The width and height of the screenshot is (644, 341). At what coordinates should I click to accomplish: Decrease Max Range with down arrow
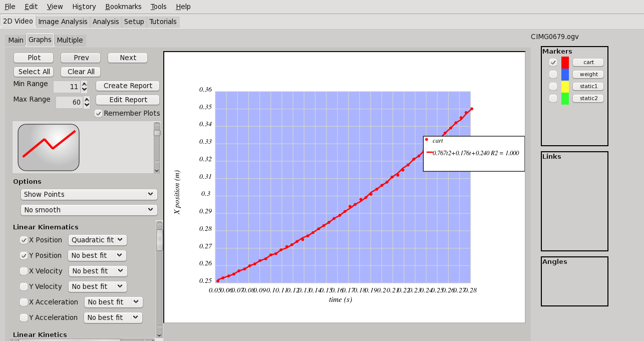pyautogui.click(x=87, y=105)
